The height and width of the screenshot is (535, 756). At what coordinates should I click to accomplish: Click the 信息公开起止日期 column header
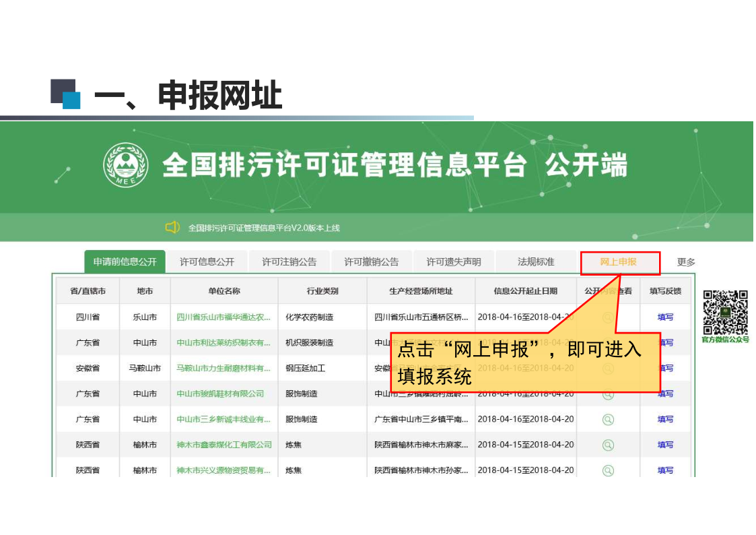click(x=526, y=291)
